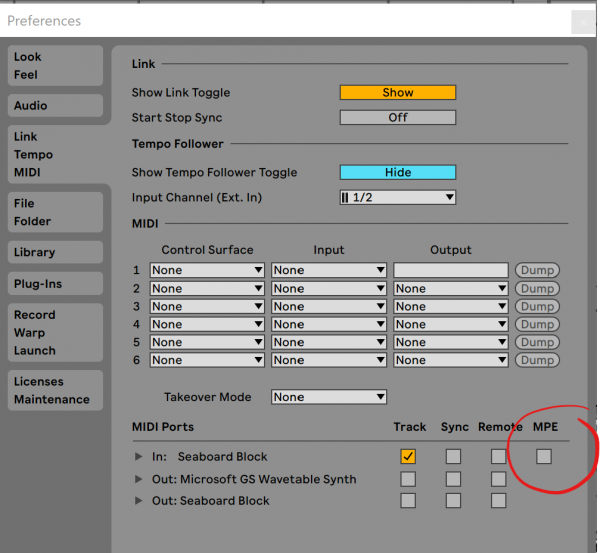Image resolution: width=600 pixels, height=553 pixels.
Task: Toggle the Show Link Toggle button
Action: point(397,93)
